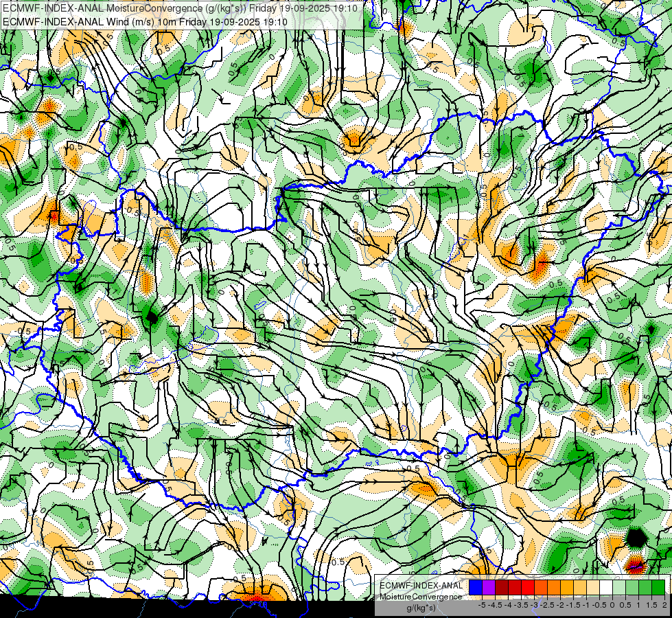Click the g/(kg*s) unit label in the legend
This screenshot has height=618, width=672.
click(421, 608)
